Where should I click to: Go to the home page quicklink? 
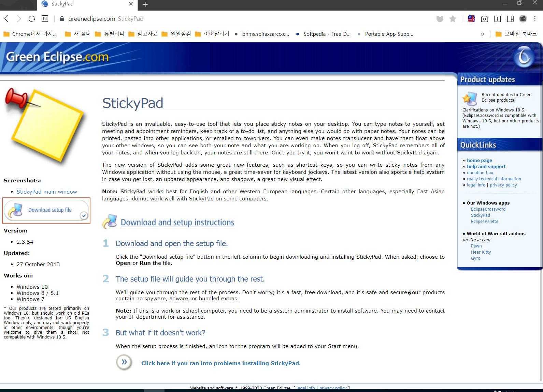[x=480, y=160]
